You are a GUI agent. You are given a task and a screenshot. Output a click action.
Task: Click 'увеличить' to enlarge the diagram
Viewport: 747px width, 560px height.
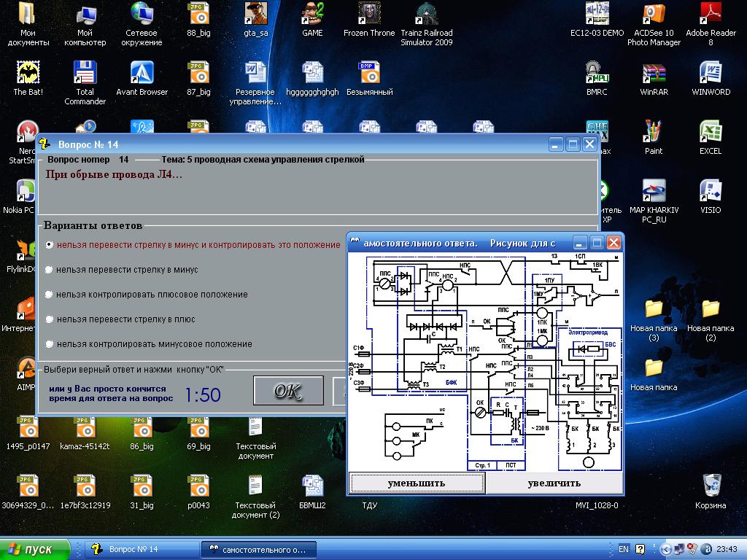point(554,483)
